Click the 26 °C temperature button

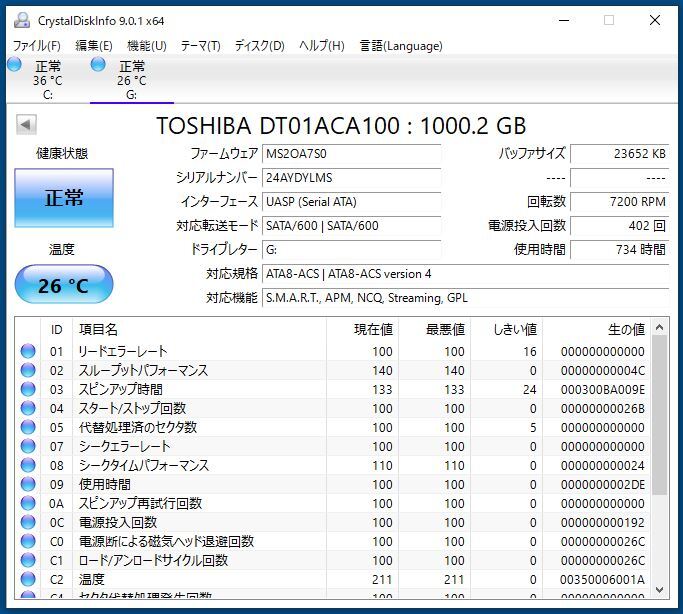coord(64,285)
